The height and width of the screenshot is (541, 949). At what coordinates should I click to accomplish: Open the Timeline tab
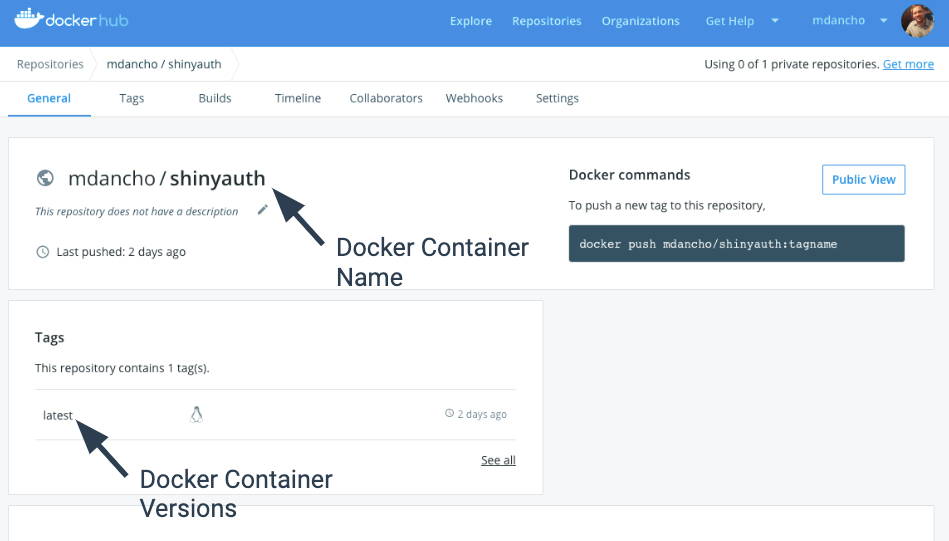tap(298, 98)
